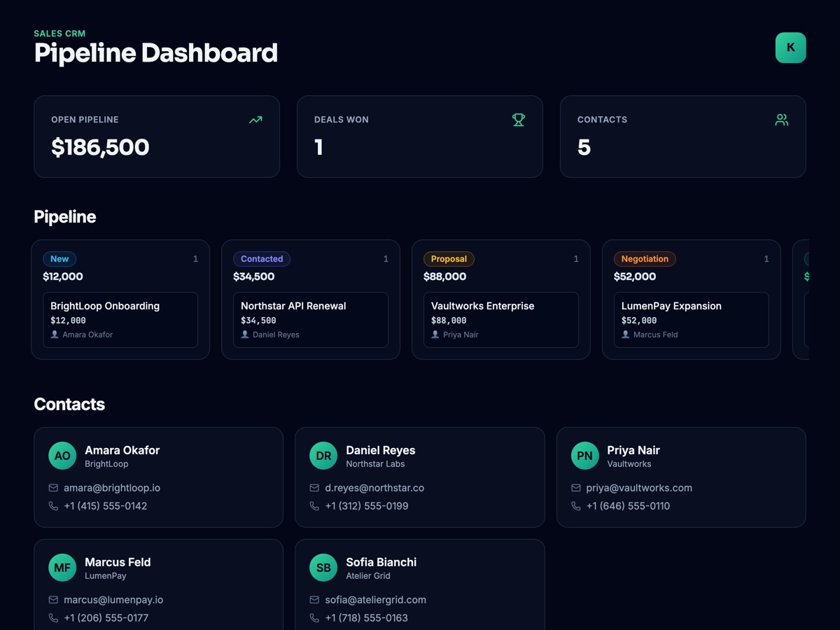Click the Amara Okafor contact name
The image size is (840, 630).
click(122, 450)
